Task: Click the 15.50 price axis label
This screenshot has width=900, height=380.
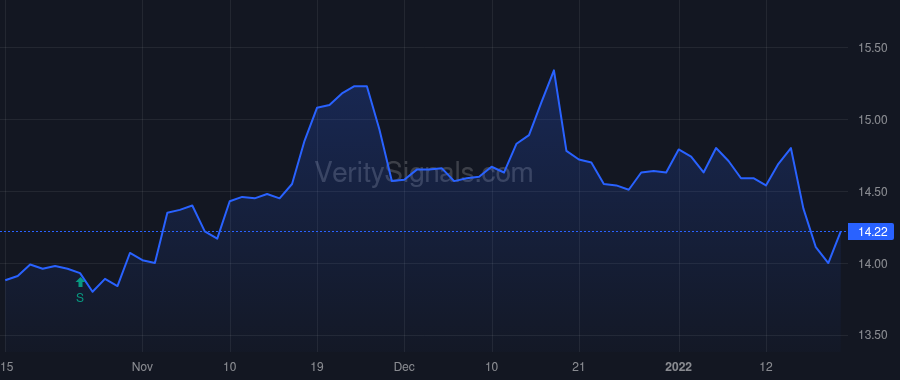Action: [x=872, y=48]
